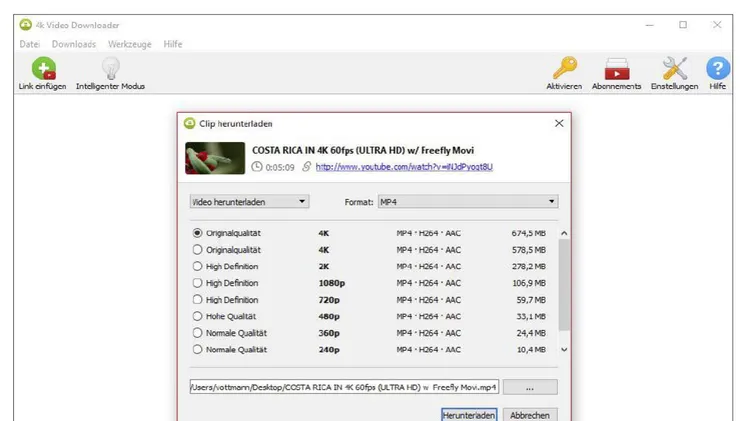750x421 pixels.
Task: Select Hohe Qualität 480p radio button
Action: point(197,316)
